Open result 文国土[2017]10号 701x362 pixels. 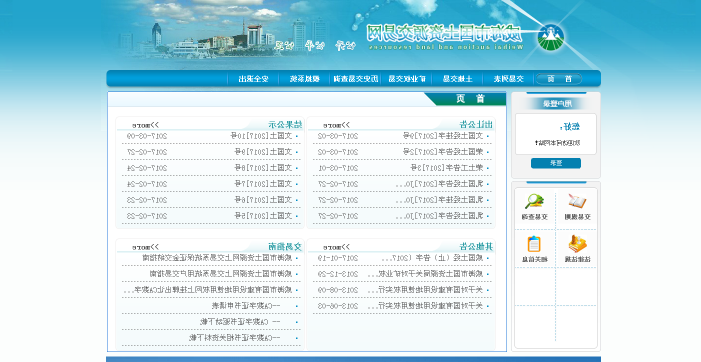tap(261, 136)
